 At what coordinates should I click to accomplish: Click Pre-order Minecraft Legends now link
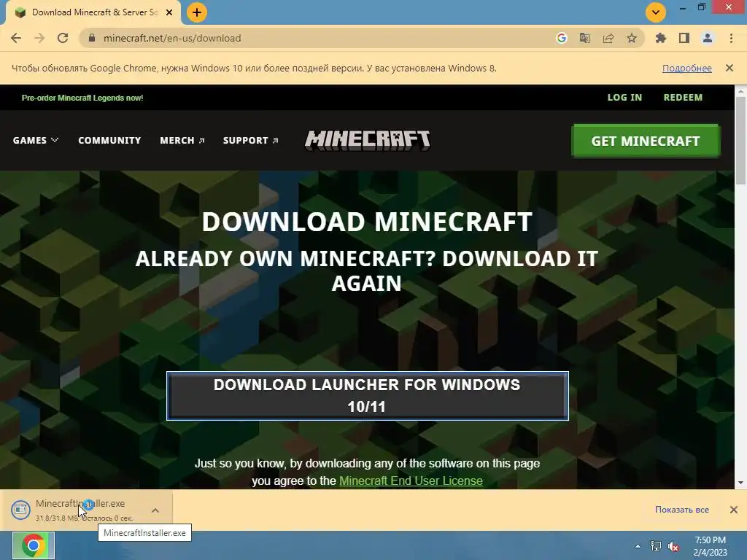(82, 98)
